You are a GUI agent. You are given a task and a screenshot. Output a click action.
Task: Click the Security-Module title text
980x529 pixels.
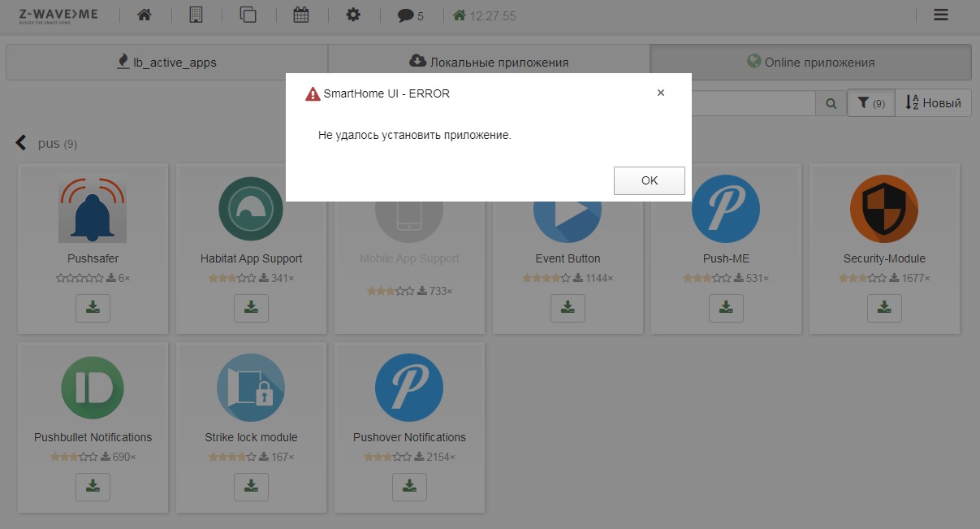click(x=884, y=258)
